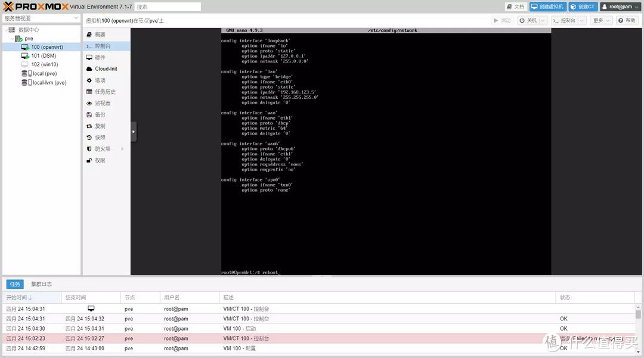The height and width of the screenshot is (358, 644).
Task: Open the More actions dropdown
Action: coord(601,20)
